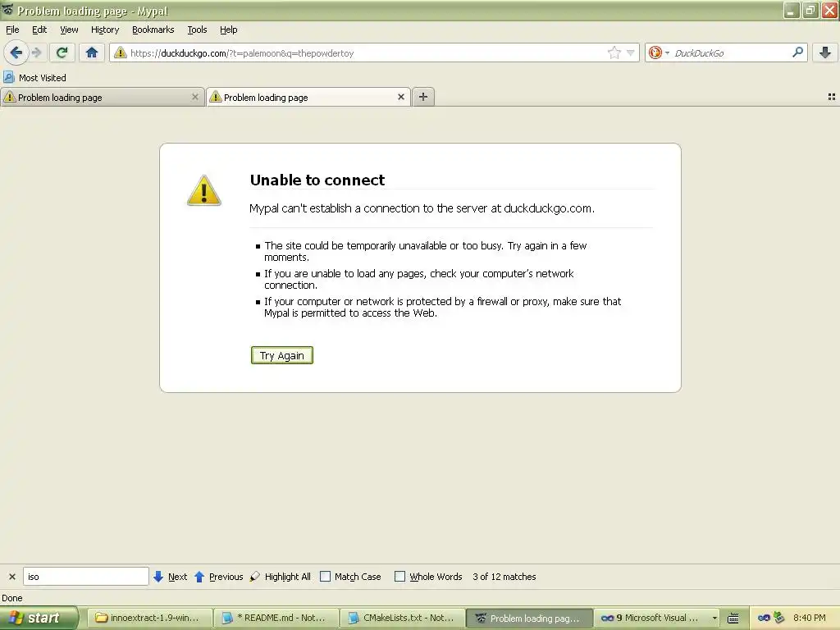Screen dimensions: 840x630
Task: Click the warning icon in address bar
Action: (x=121, y=52)
